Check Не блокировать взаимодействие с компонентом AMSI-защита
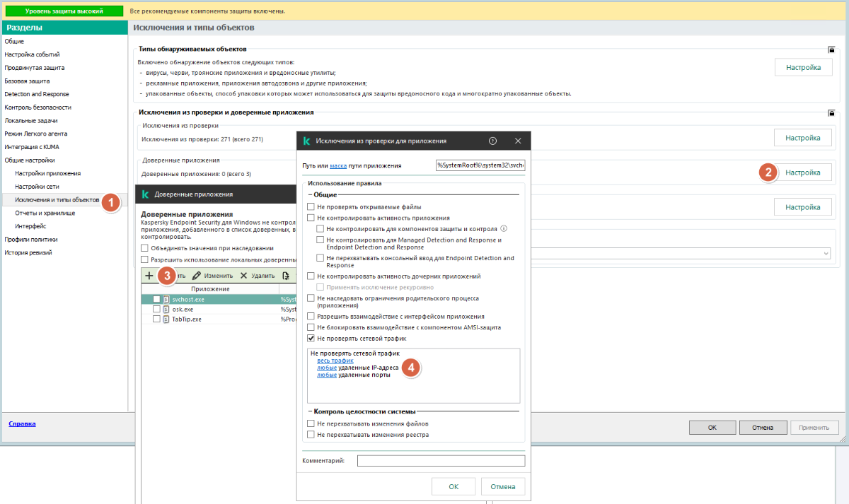The width and height of the screenshot is (849, 504). click(x=311, y=327)
